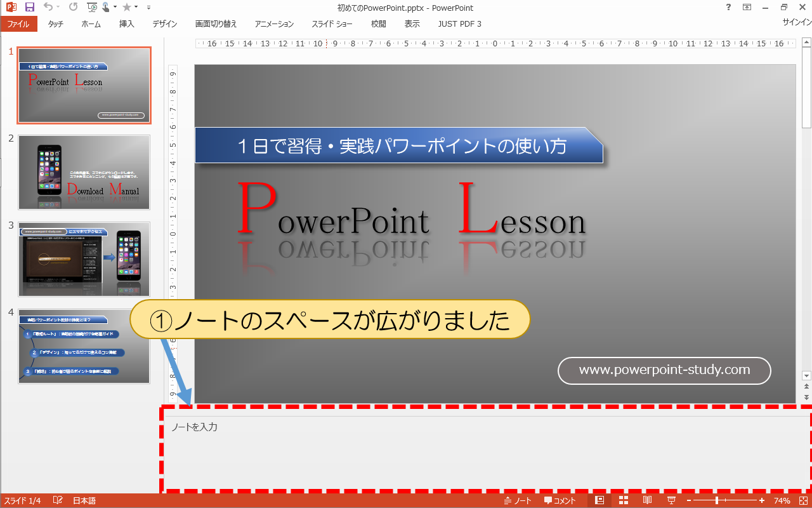Click the Touch/Mouse mode hand icon
Viewport: 812px width, 508px height.
[x=105, y=8]
